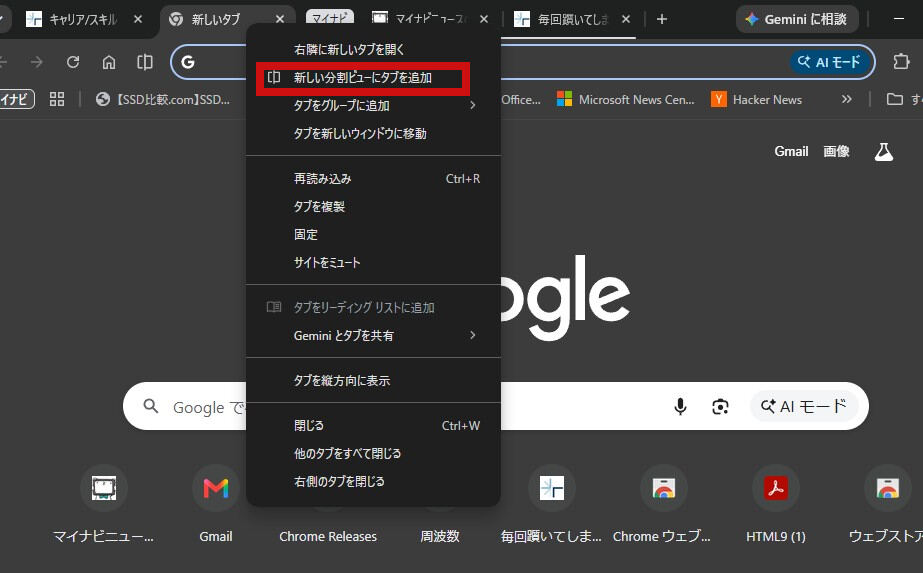Open the Hacker News bookmark
The height and width of the screenshot is (573, 923).
pyautogui.click(x=757, y=100)
